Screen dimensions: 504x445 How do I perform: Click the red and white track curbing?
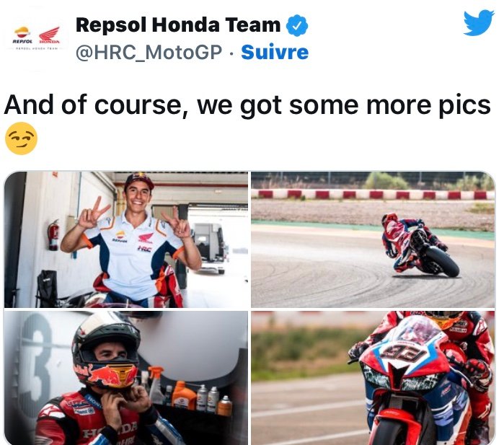(373, 195)
